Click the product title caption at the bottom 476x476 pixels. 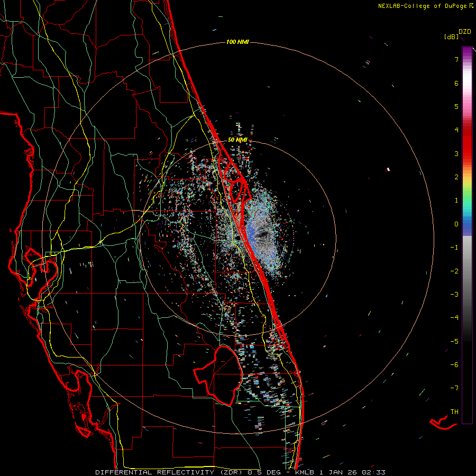point(241,472)
